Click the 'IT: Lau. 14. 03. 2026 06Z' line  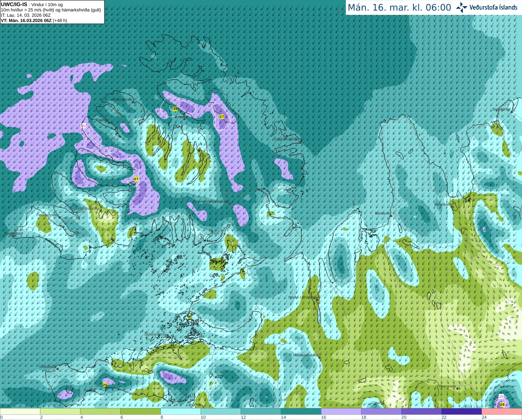point(26,15)
